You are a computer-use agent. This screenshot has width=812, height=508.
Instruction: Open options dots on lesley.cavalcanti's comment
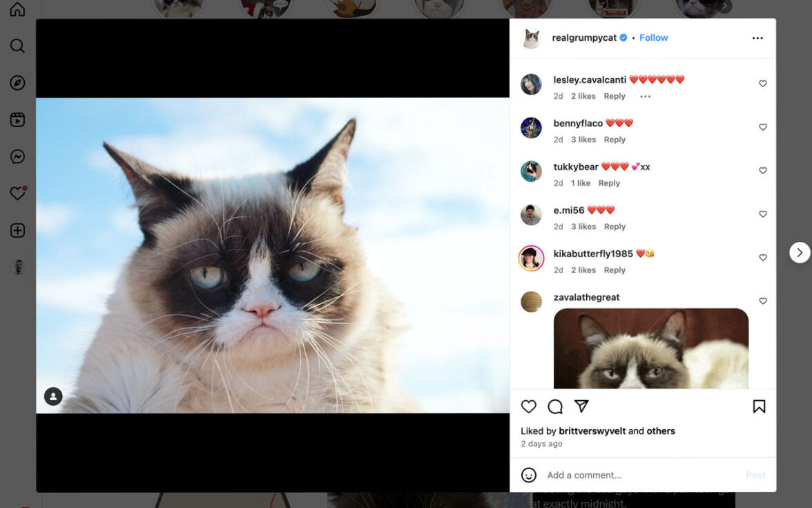point(645,97)
